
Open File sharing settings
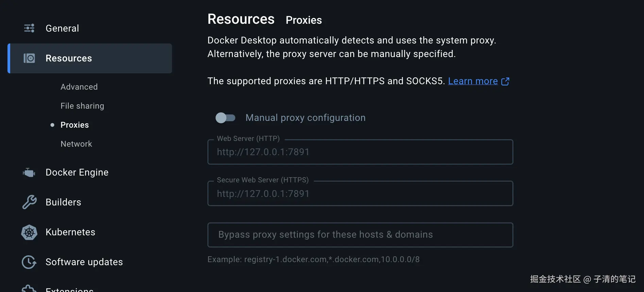[x=82, y=106]
